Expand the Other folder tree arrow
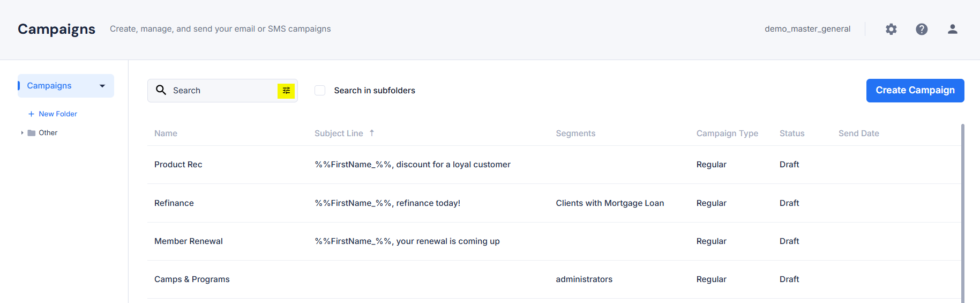Screen dimensions: 980x303 coord(22,133)
